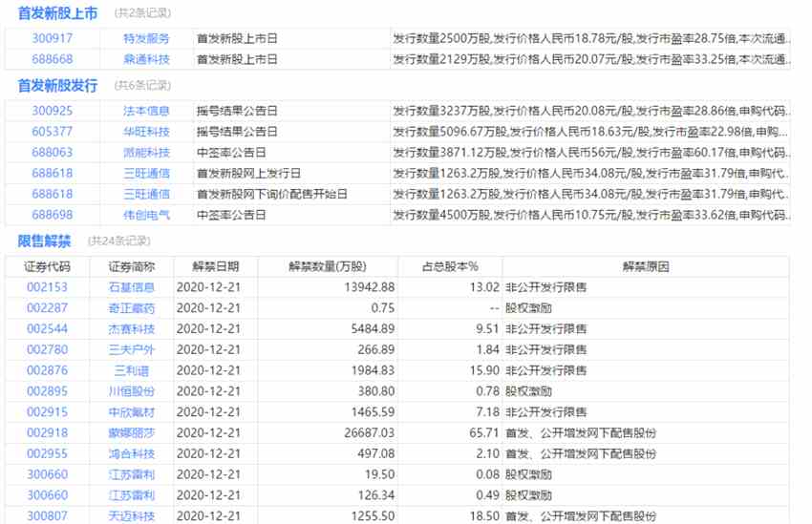Open stock code 002955 link
This screenshot has height=524, width=812.
click(47, 453)
